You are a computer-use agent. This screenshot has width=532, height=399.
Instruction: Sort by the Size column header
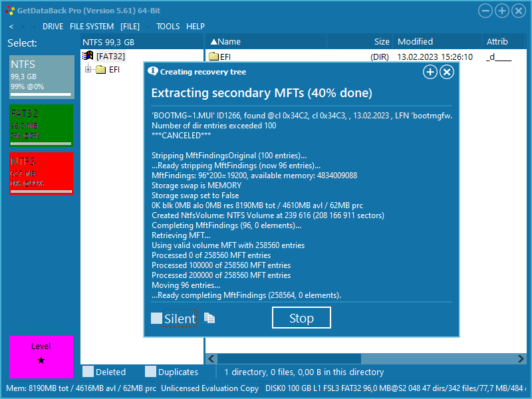tap(360, 41)
